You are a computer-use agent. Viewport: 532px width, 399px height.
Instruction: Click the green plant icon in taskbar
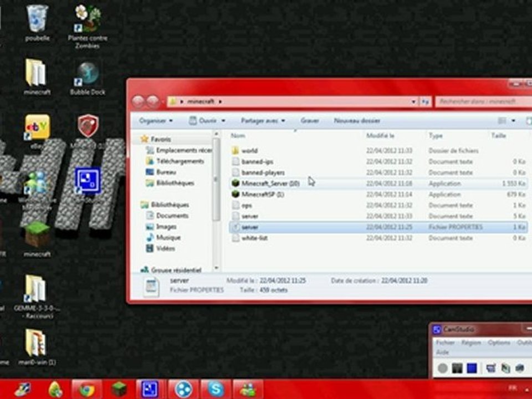(55, 390)
